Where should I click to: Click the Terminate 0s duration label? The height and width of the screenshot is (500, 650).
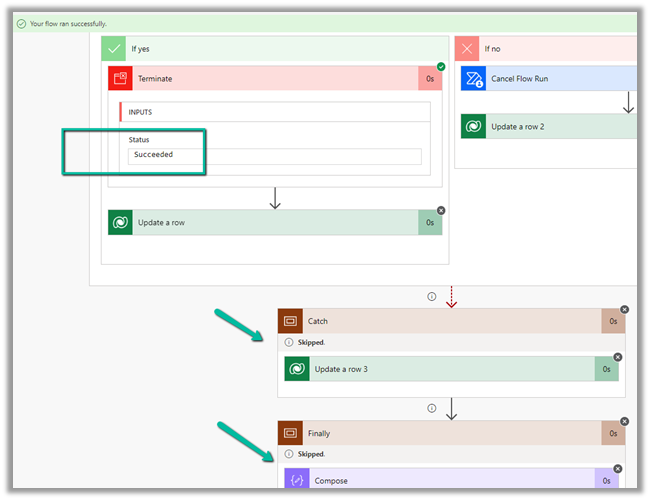tap(430, 78)
